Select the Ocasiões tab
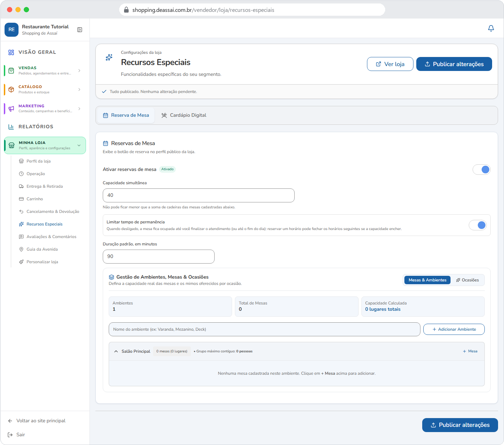The image size is (504, 445). (468, 280)
